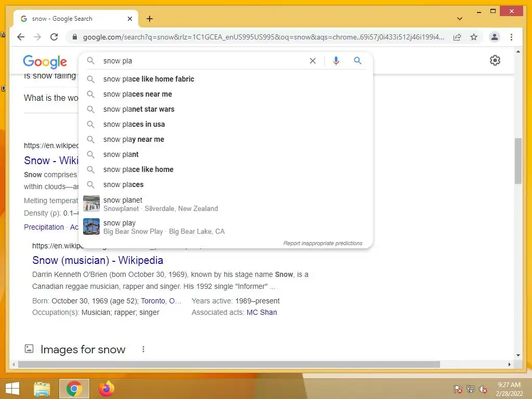The height and width of the screenshot is (399, 532).
Task: Clear the search box text
Action: (x=312, y=61)
